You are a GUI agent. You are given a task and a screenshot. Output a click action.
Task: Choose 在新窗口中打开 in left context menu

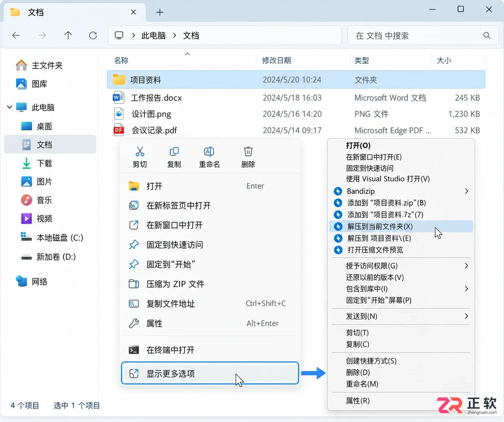210,225
